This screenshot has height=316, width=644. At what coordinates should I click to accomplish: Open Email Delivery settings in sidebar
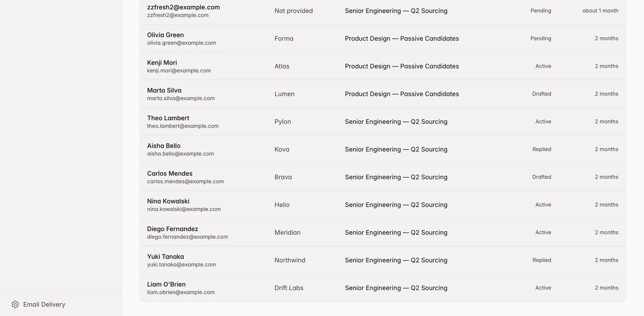point(38,304)
